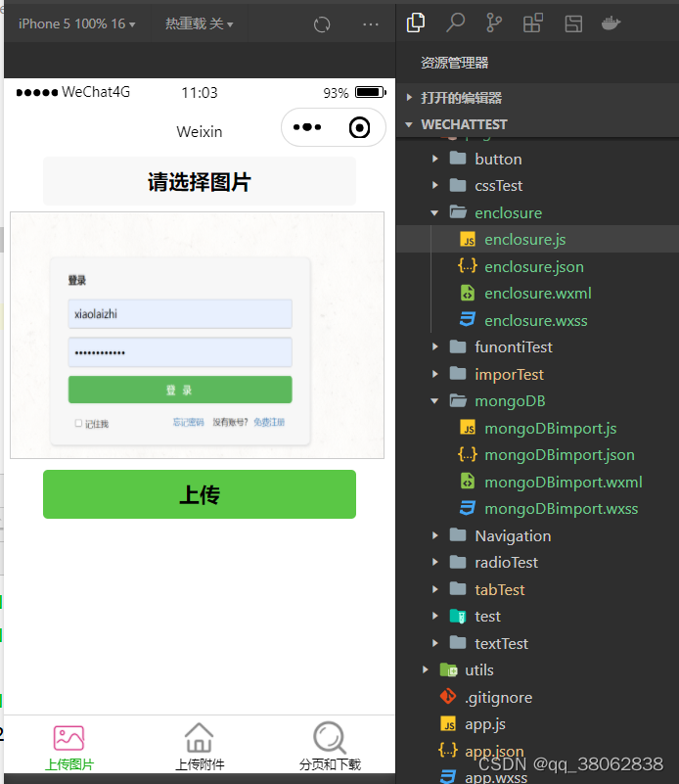The image size is (679, 784).
Task: Open the Search magnifier icon in sidebar
Action: [x=455, y=23]
